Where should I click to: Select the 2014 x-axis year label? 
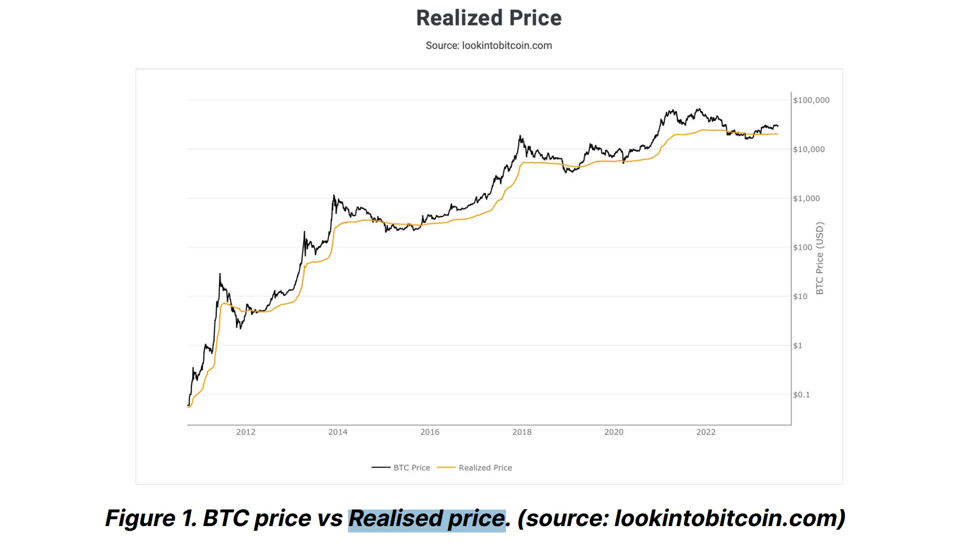(338, 432)
